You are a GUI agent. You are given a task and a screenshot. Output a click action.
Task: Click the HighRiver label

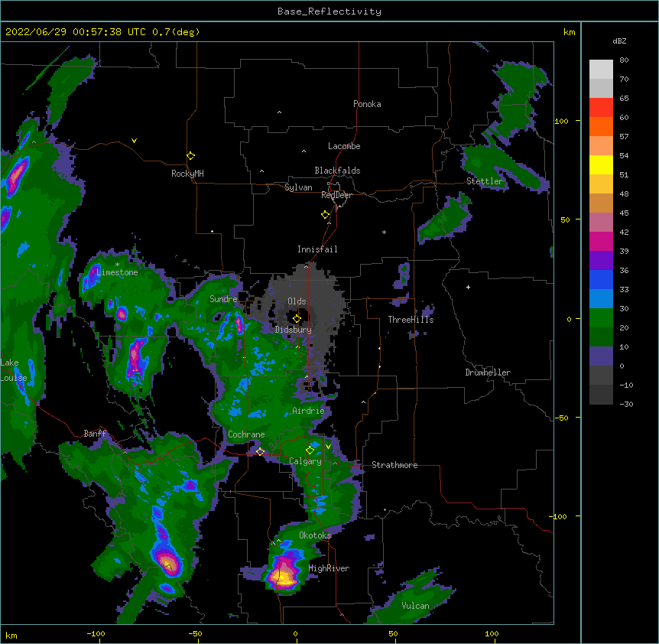[x=329, y=568]
